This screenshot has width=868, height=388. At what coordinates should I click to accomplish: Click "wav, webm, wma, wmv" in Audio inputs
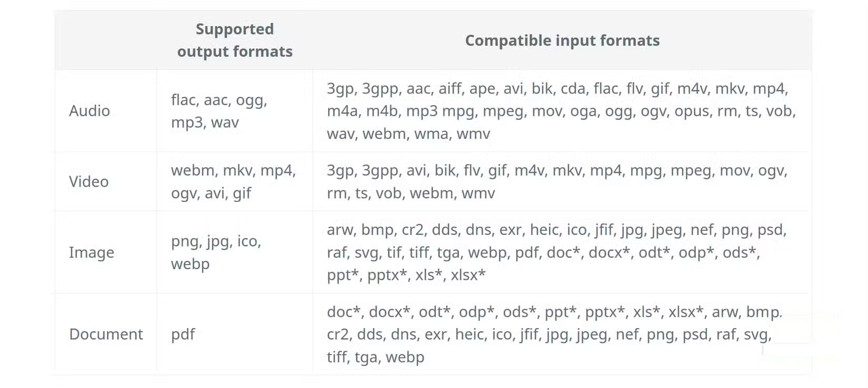(x=408, y=134)
